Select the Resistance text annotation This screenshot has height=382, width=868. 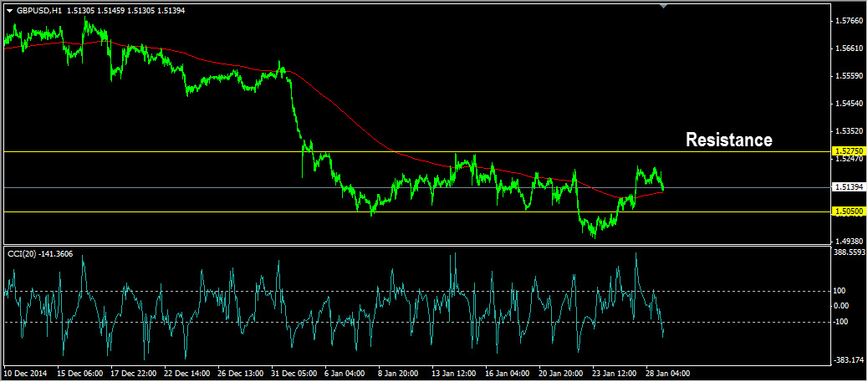[x=729, y=140]
